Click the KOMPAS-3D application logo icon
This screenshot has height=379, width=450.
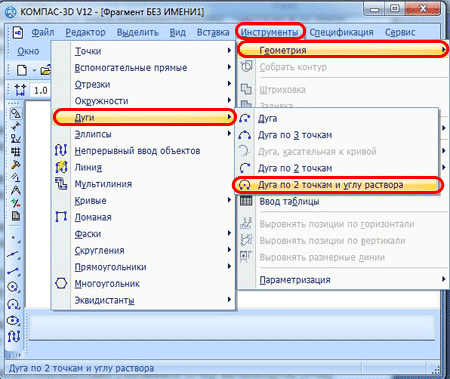click(10, 12)
